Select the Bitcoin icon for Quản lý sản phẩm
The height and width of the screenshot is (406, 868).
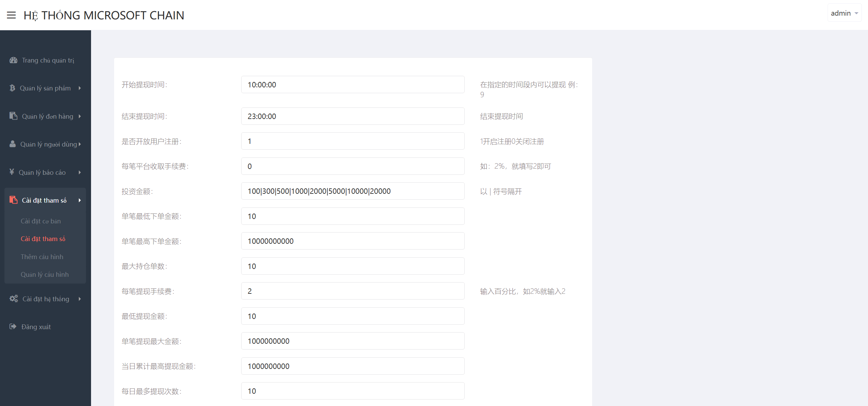(x=12, y=88)
